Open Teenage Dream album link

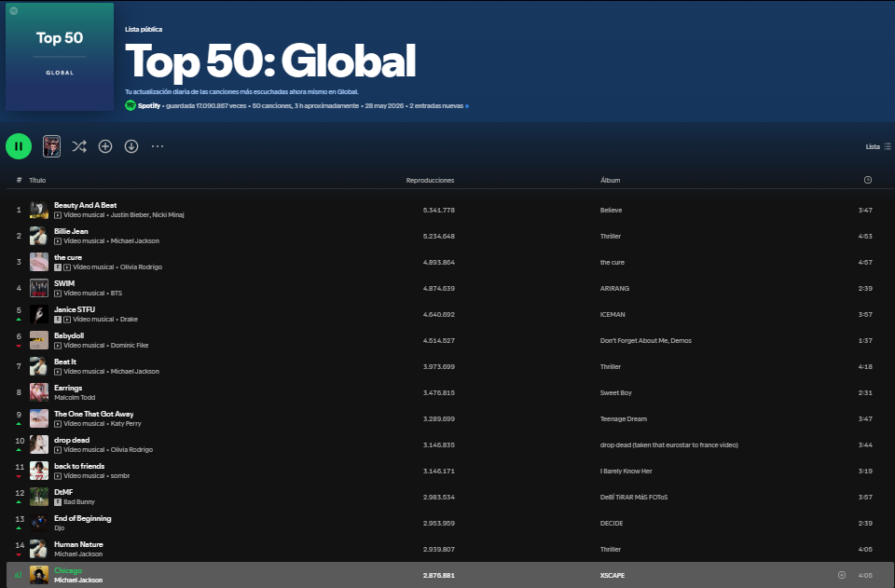pyautogui.click(x=624, y=419)
